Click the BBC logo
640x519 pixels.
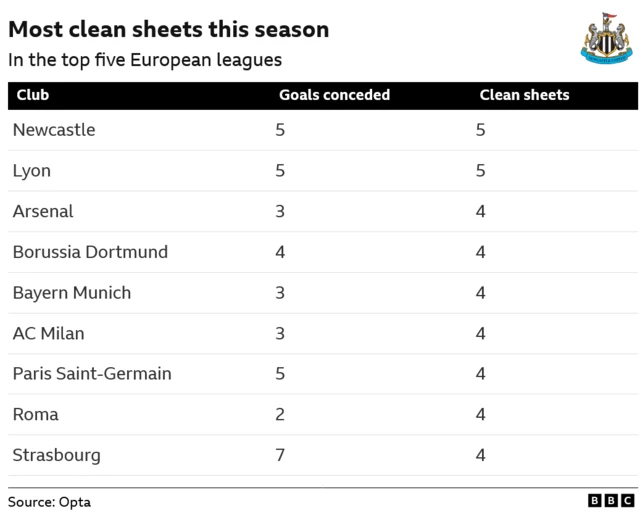click(612, 501)
